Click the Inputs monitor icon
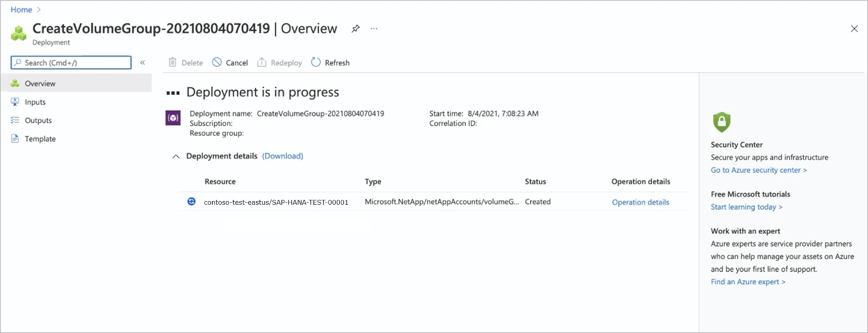868x333 pixels. pyautogui.click(x=15, y=102)
